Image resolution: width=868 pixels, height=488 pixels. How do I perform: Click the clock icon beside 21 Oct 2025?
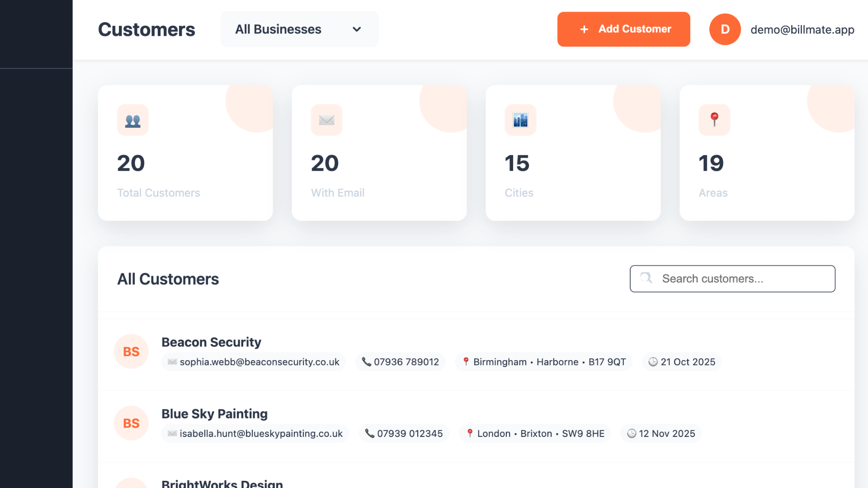point(652,361)
